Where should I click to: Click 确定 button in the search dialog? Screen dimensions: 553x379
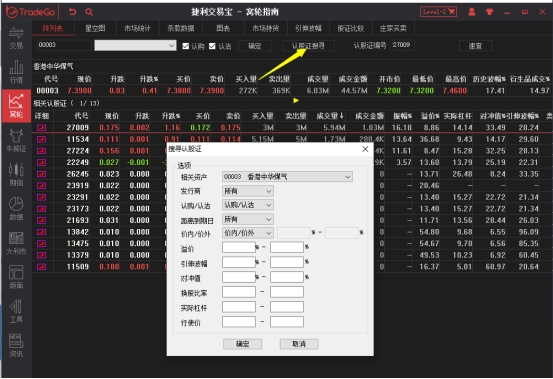pos(242,344)
